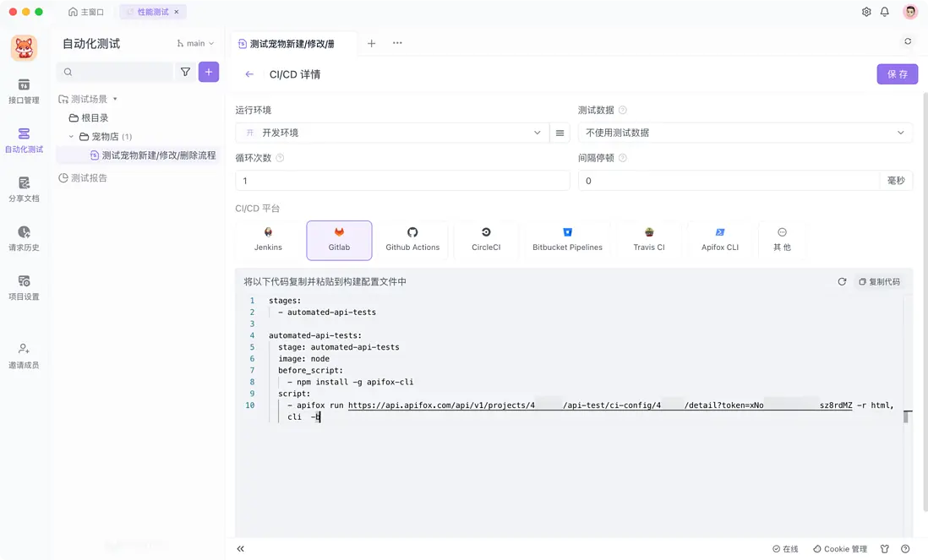Go back using the left arrow by CI/CD 详情

click(x=249, y=74)
